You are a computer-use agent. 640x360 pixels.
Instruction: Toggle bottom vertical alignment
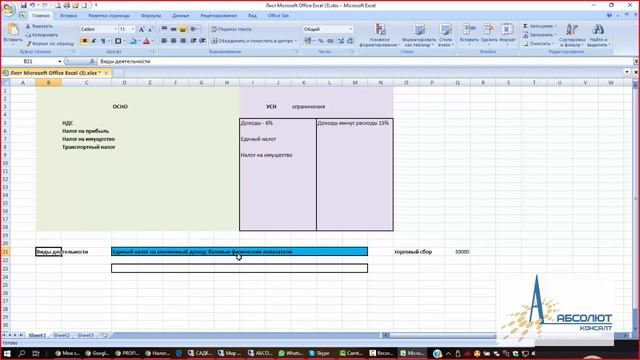(183, 29)
